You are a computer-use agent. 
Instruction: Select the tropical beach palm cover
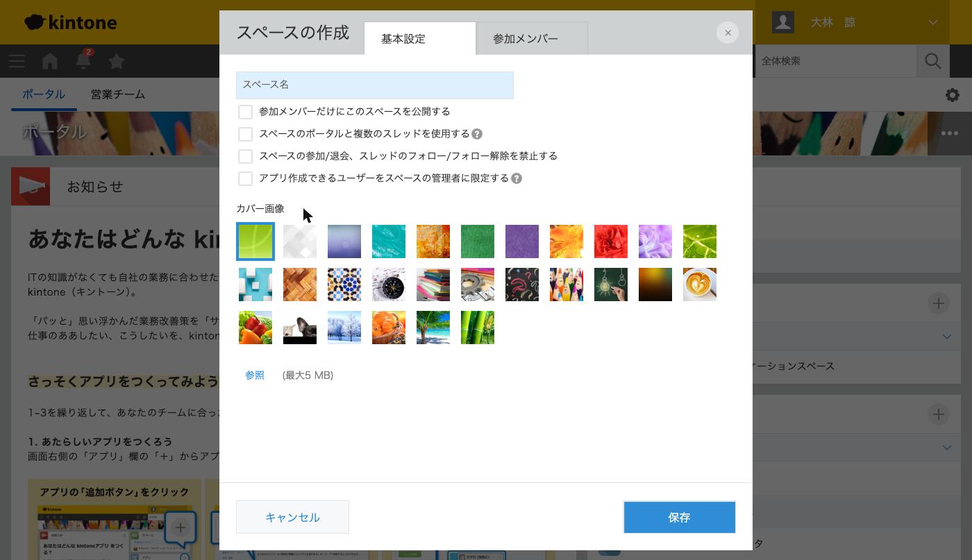433,328
